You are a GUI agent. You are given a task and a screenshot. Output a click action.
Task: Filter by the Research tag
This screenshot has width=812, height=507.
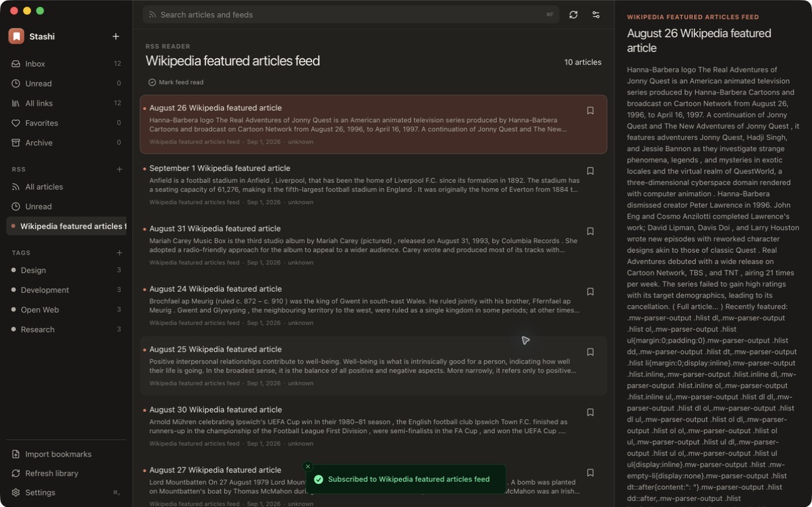[x=66, y=329]
